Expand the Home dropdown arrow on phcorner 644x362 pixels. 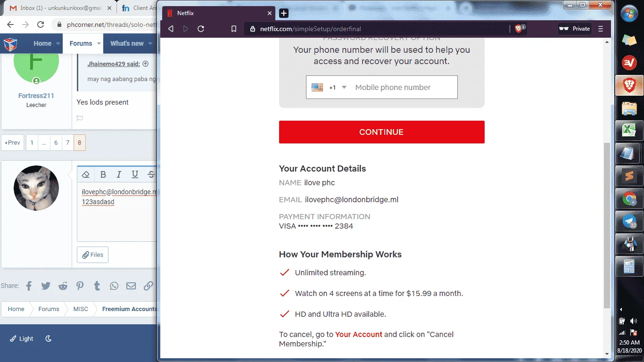coord(58,43)
